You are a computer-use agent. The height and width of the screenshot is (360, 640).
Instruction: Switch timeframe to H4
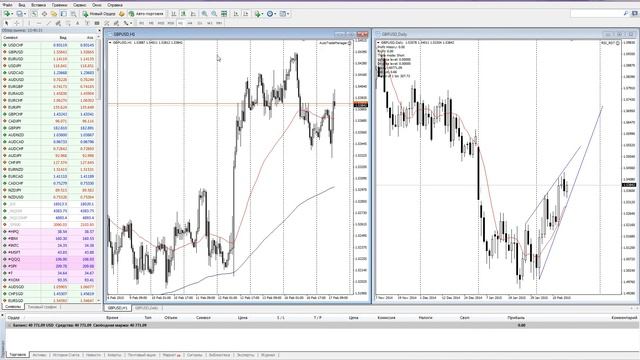190,23
